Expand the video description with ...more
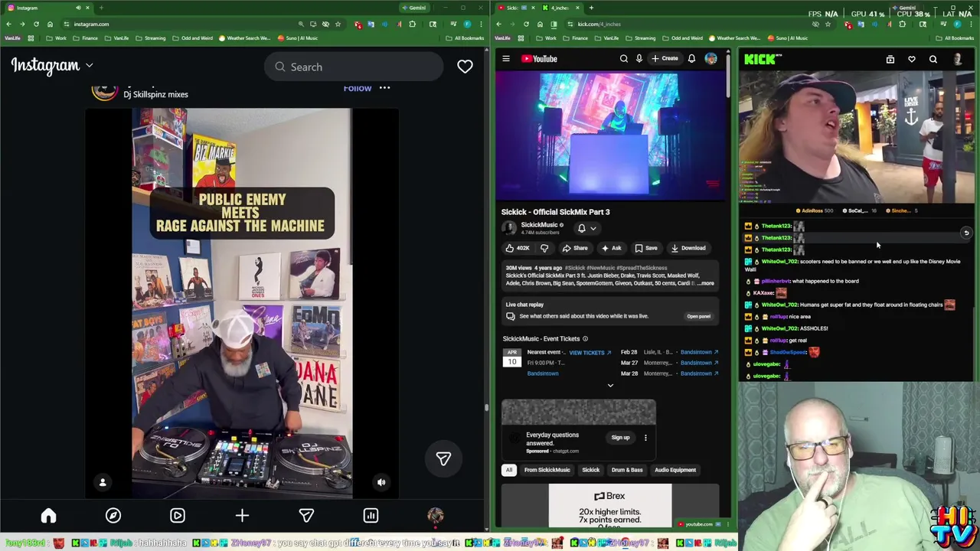 click(x=706, y=283)
